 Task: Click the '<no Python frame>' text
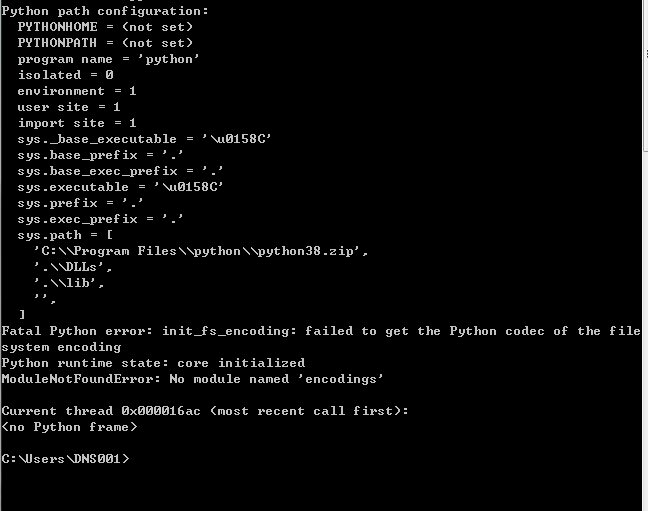(69, 427)
